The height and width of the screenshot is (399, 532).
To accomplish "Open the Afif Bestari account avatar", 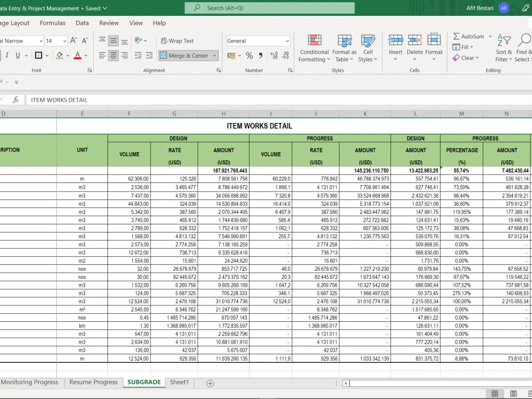I will click(504, 8).
